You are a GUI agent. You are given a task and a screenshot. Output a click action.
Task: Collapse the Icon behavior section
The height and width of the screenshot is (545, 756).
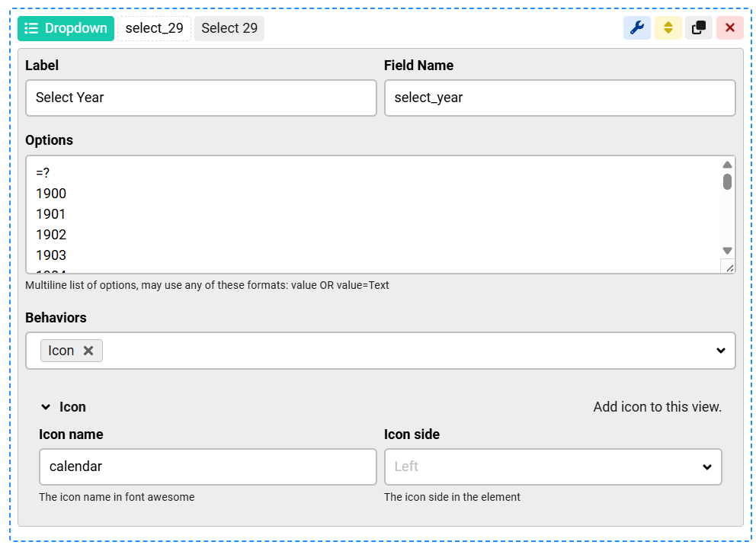[46, 407]
